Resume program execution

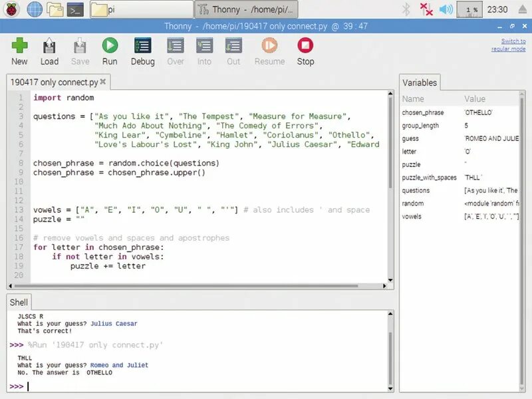[x=270, y=52]
